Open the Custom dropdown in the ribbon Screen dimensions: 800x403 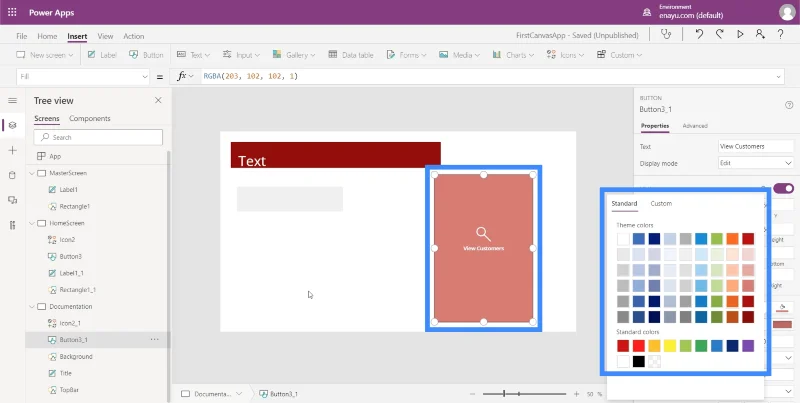point(619,55)
